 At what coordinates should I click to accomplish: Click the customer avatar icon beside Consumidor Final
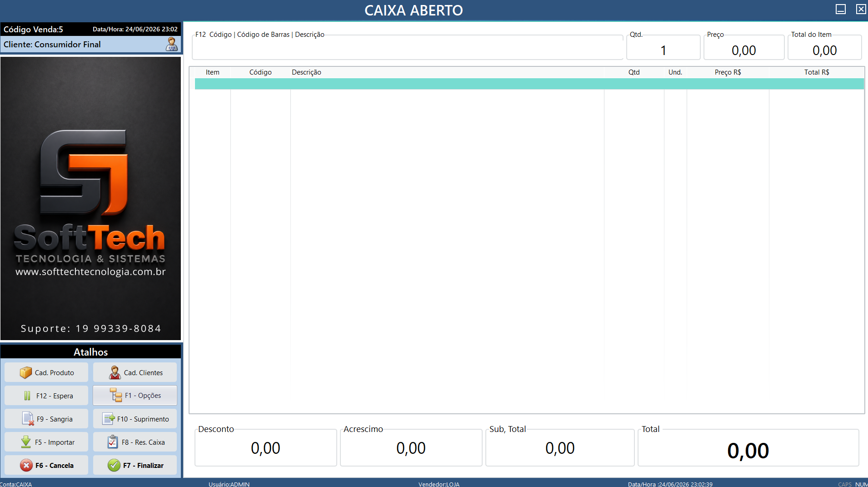[172, 44]
